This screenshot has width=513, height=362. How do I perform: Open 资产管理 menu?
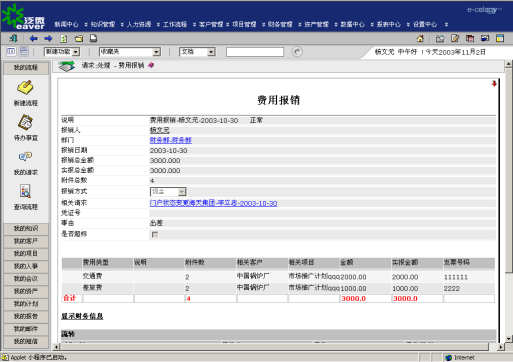coord(316,24)
